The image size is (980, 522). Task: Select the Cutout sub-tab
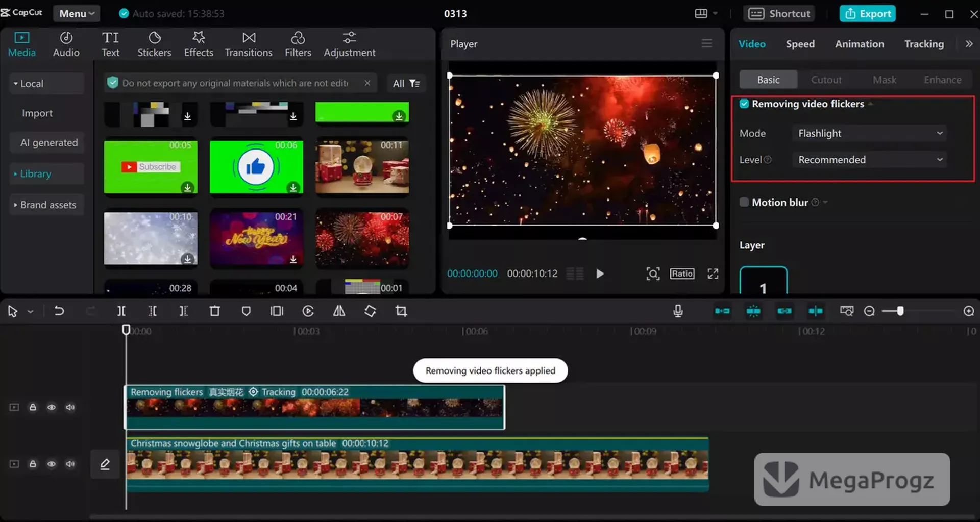coord(826,80)
